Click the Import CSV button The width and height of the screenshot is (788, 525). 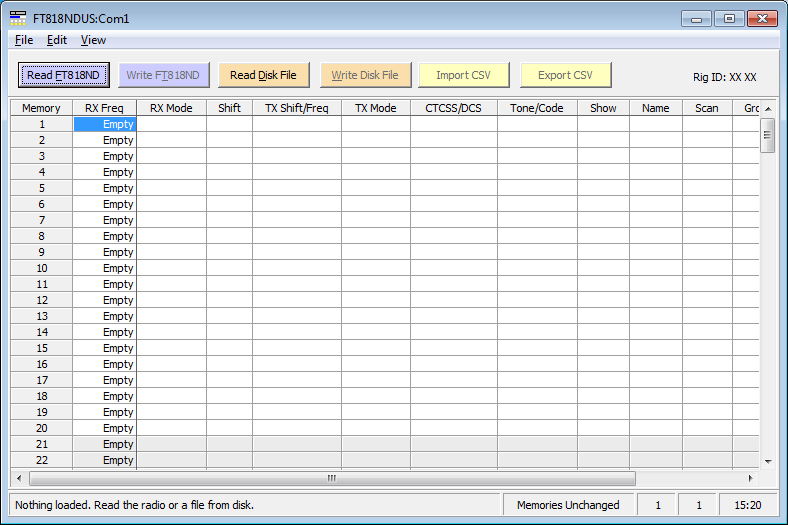pyautogui.click(x=463, y=75)
